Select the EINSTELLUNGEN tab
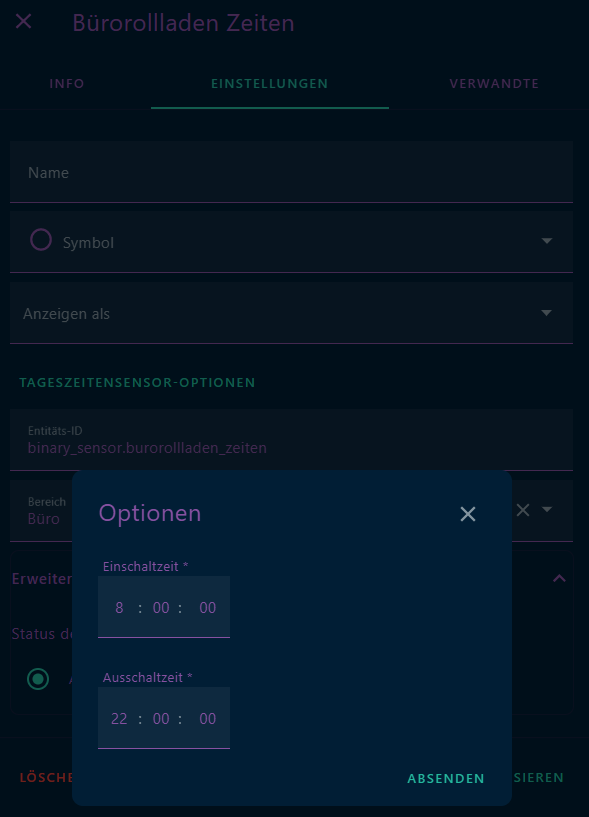Screen dimensions: 589x817 point(269,84)
